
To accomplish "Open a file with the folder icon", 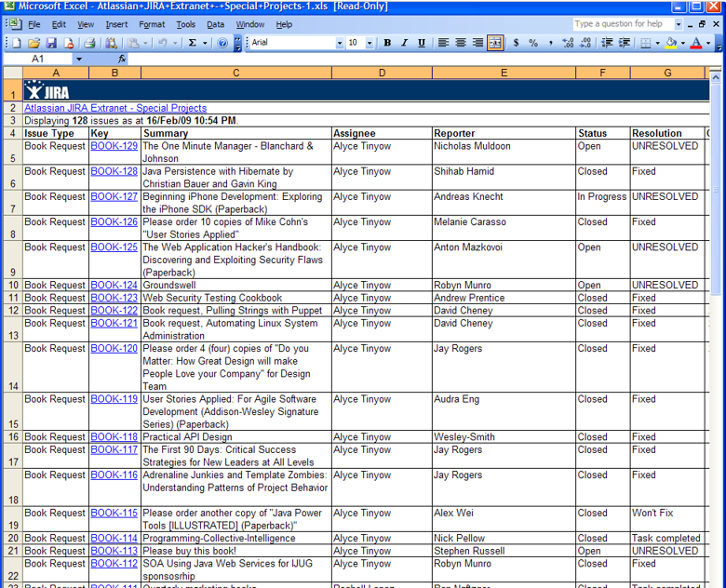I will point(34,43).
